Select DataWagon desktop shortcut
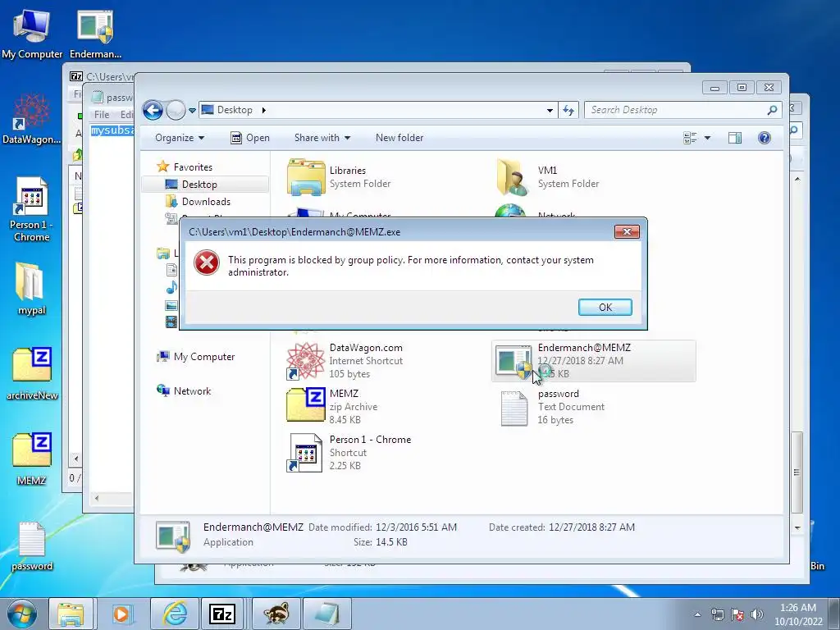Viewport: 840px width, 630px height. (x=32, y=119)
